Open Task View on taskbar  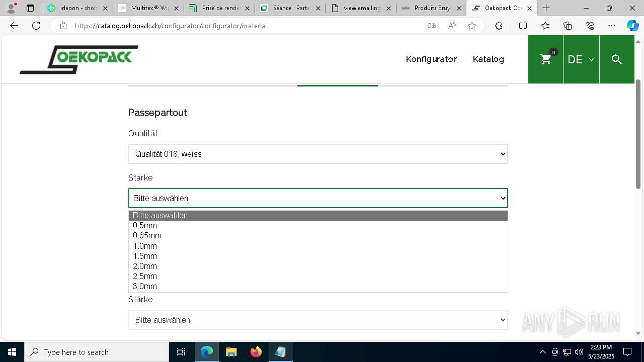point(181,352)
